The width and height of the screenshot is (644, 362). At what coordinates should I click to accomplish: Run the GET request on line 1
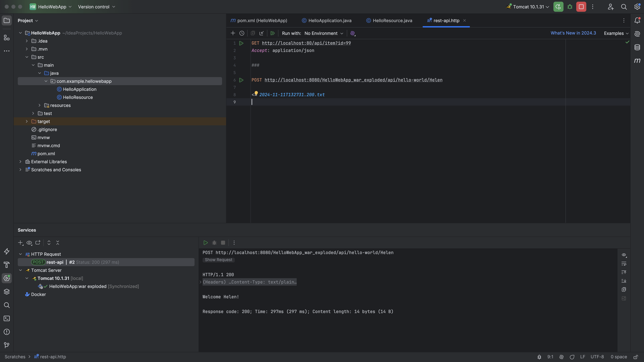tap(241, 43)
